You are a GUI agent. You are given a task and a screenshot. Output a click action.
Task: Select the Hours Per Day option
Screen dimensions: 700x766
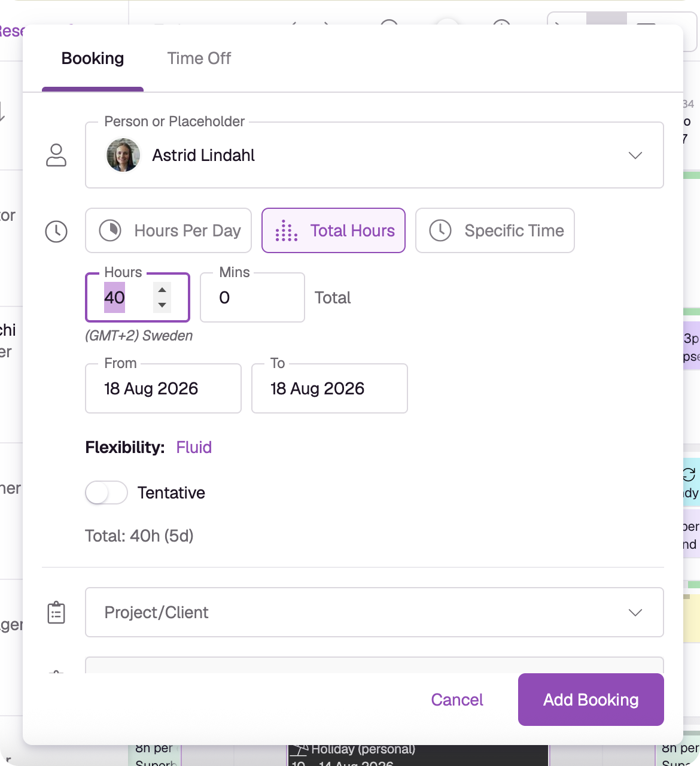pos(168,230)
